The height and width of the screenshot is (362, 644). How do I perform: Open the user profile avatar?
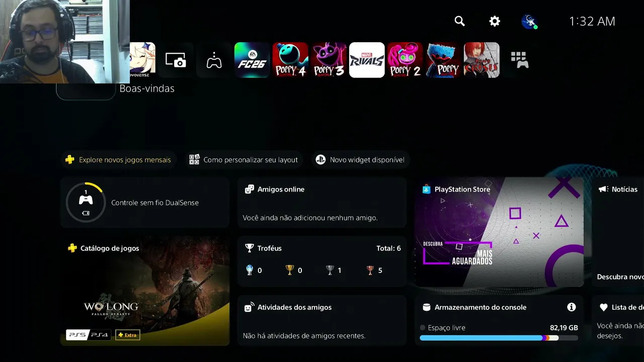pos(529,21)
